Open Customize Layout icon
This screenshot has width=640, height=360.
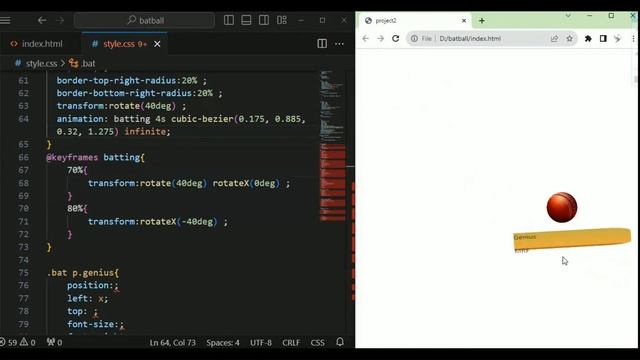282,20
